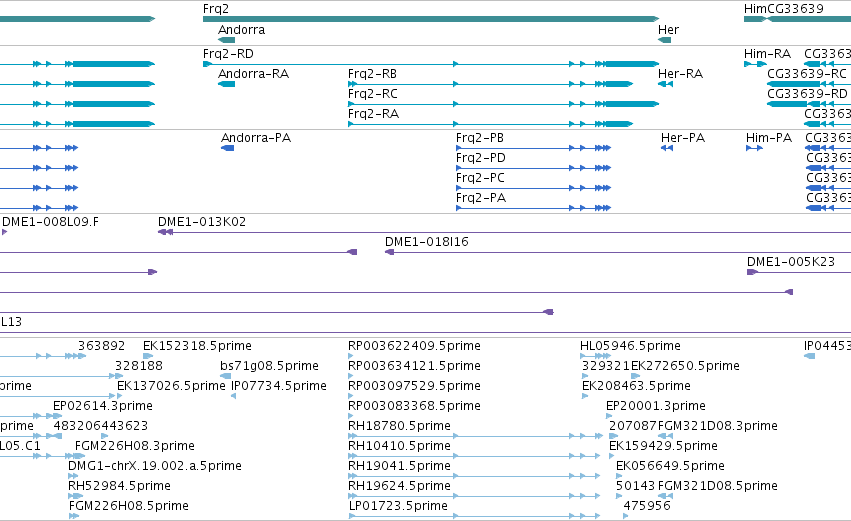Select the FGM226H08.5prime EST label

[129, 507]
